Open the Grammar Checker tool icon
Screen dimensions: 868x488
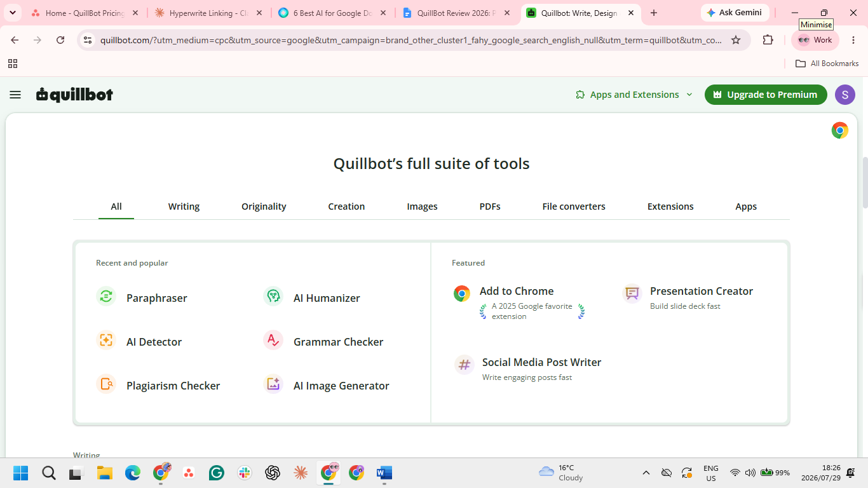[273, 341]
